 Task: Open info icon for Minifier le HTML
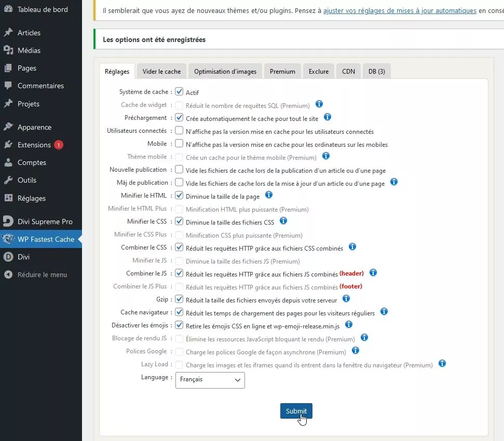point(269,195)
